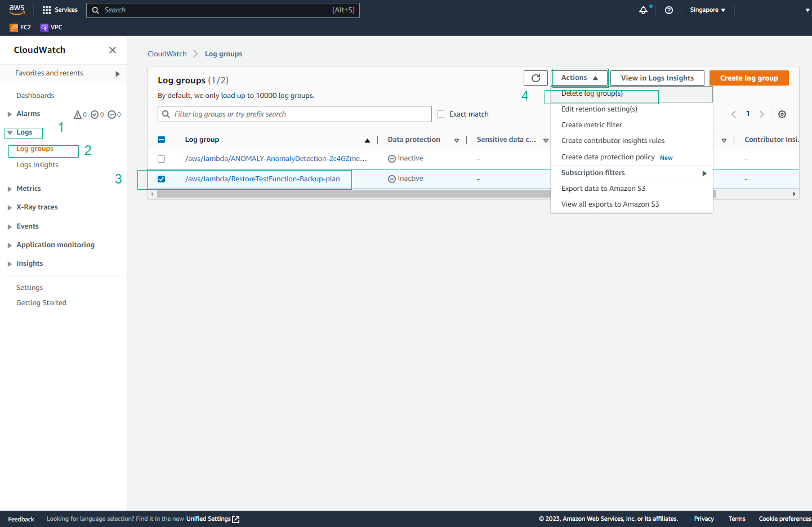Screen dimensions: 812x527
Task: Open Dashboards in sidebar
Action: (x=35, y=96)
